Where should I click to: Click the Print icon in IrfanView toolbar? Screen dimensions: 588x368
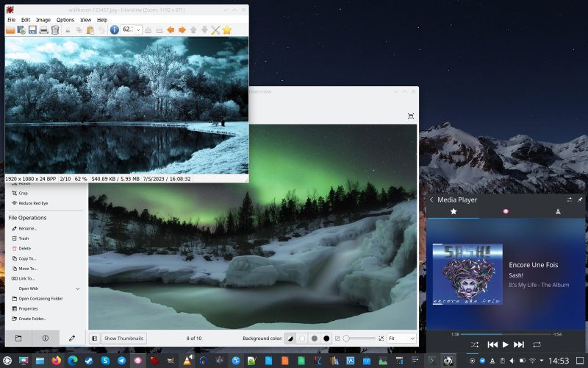point(43,30)
